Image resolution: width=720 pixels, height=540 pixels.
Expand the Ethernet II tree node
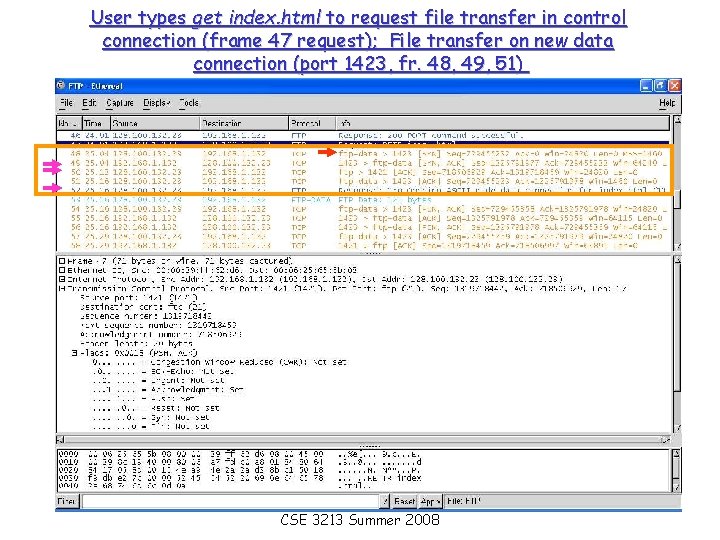pos(62,270)
